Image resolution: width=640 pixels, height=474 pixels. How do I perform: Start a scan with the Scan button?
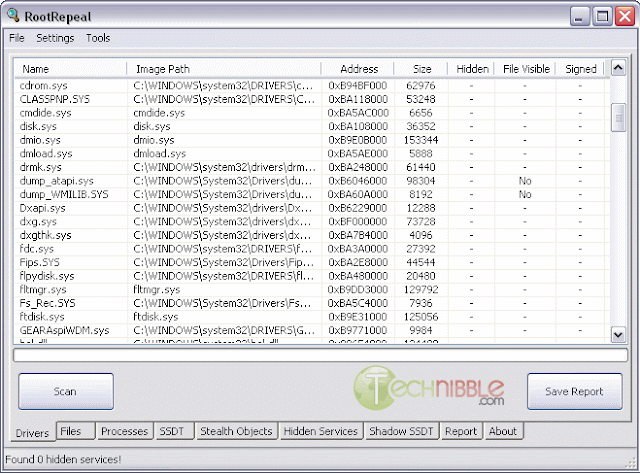tap(66, 391)
